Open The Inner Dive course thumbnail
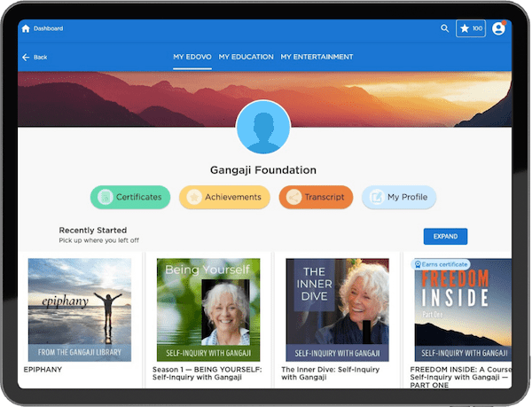 point(337,309)
